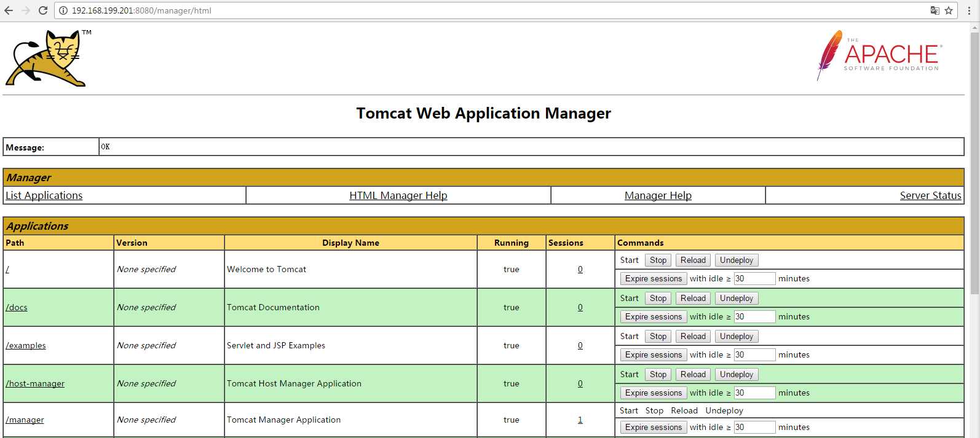980x438 pixels.
Task: Click the 'Welcome to Tomcat' display name
Action: pyautogui.click(x=266, y=269)
